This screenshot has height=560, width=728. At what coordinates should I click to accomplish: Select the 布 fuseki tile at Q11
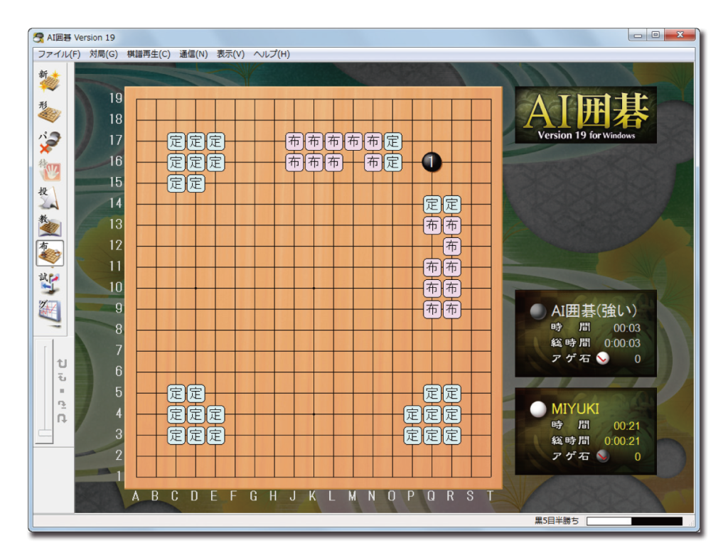[x=432, y=267]
